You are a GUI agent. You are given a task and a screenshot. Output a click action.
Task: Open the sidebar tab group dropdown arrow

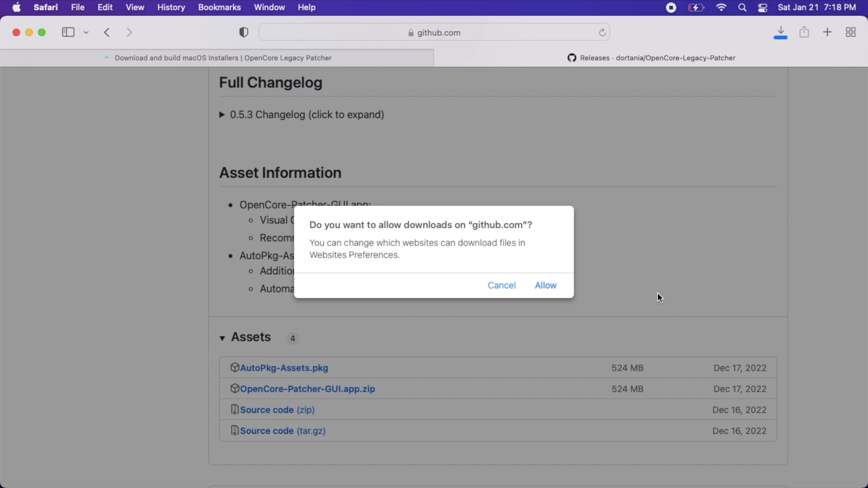pos(86,33)
